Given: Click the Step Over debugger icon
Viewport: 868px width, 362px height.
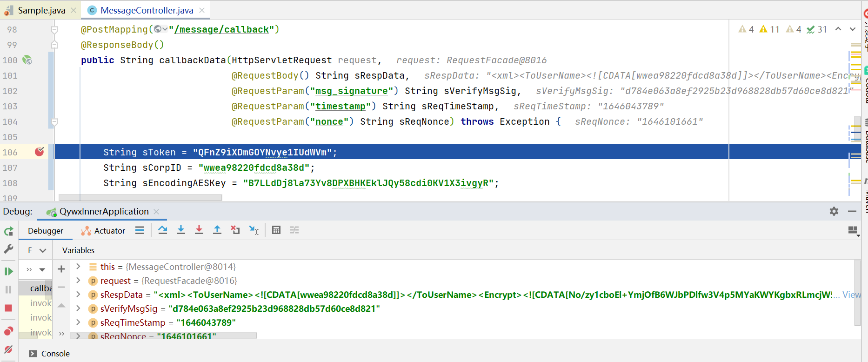Looking at the screenshot, I should coord(162,230).
